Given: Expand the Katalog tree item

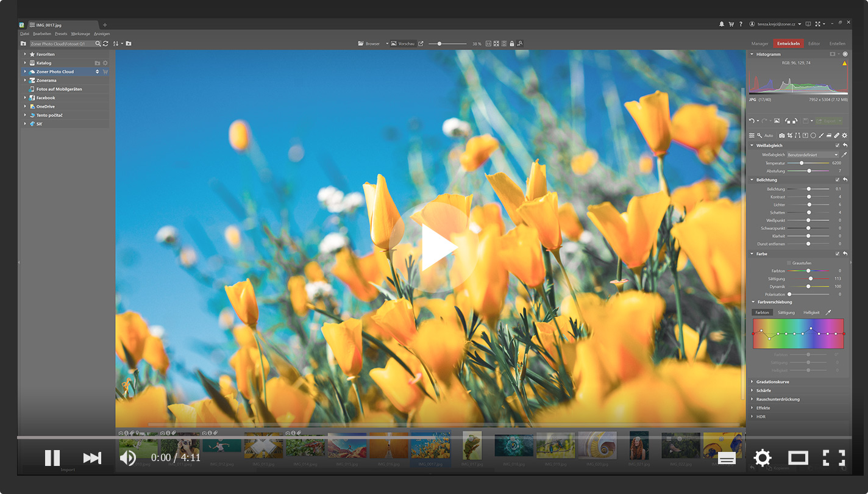Looking at the screenshot, I should click(25, 63).
